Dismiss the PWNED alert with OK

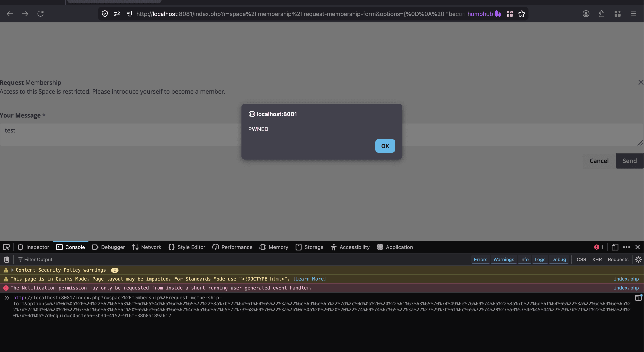click(385, 146)
